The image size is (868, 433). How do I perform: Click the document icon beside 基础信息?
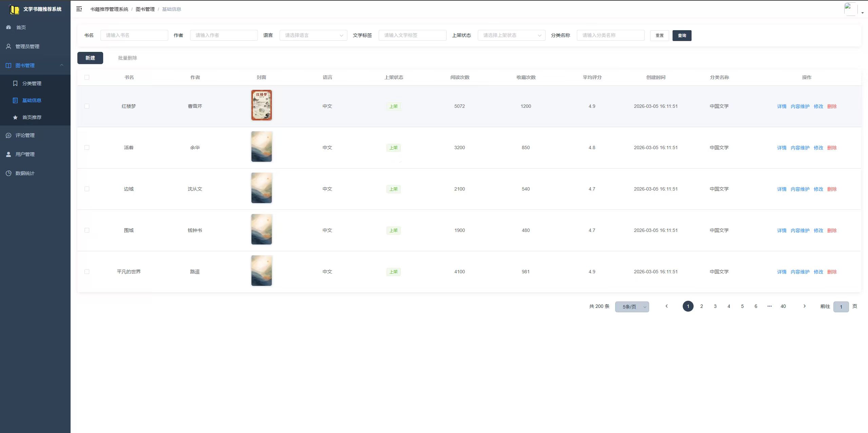[x=15, y=100]
